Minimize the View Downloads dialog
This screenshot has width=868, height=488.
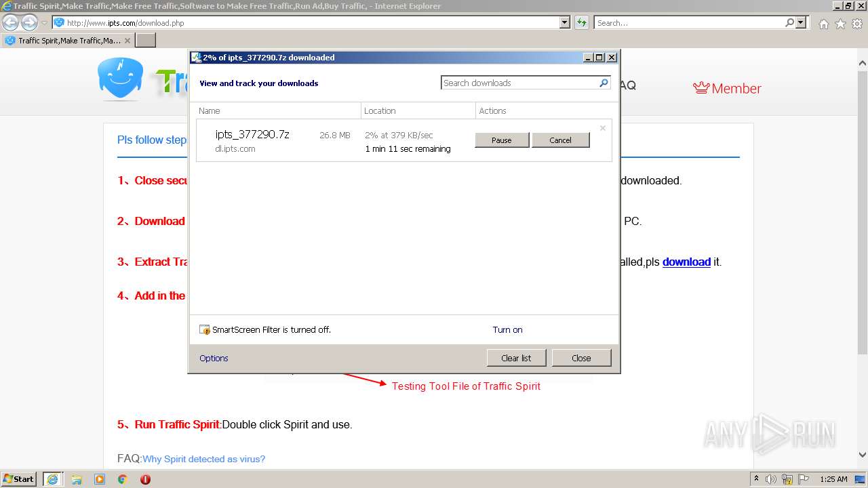(588, 58)
